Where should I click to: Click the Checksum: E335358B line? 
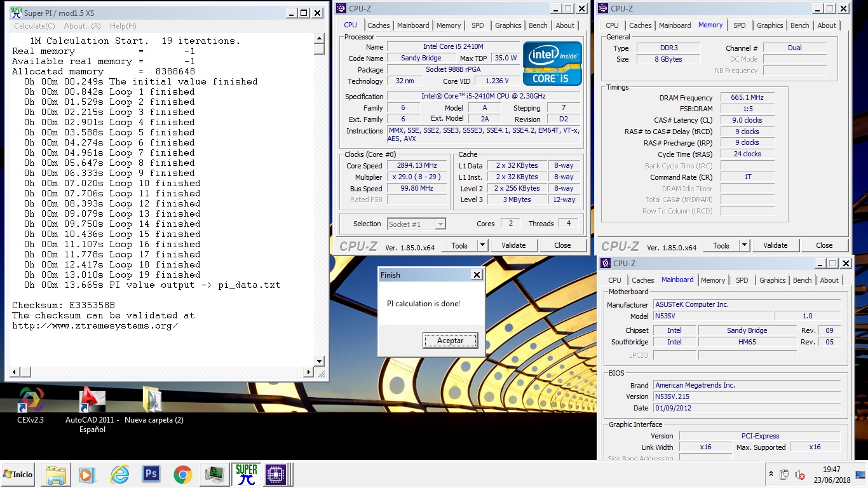pyautogui.click(x=64, y=306)
